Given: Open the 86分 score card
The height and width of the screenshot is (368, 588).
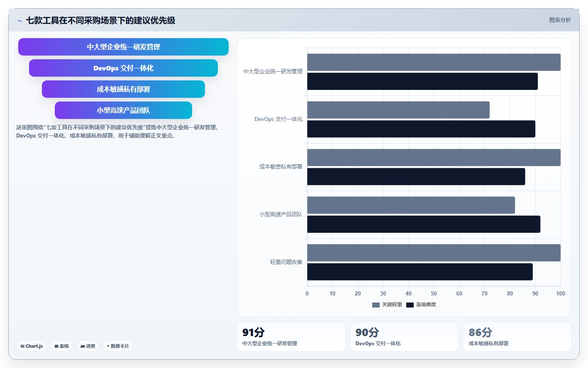Looking at the screenshot, I should coord(517,337).
